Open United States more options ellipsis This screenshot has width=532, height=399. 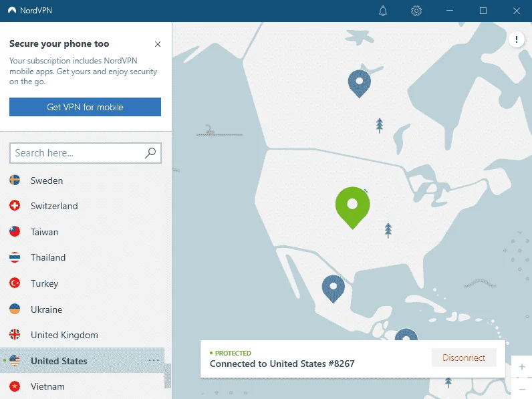tap(154, 360)
